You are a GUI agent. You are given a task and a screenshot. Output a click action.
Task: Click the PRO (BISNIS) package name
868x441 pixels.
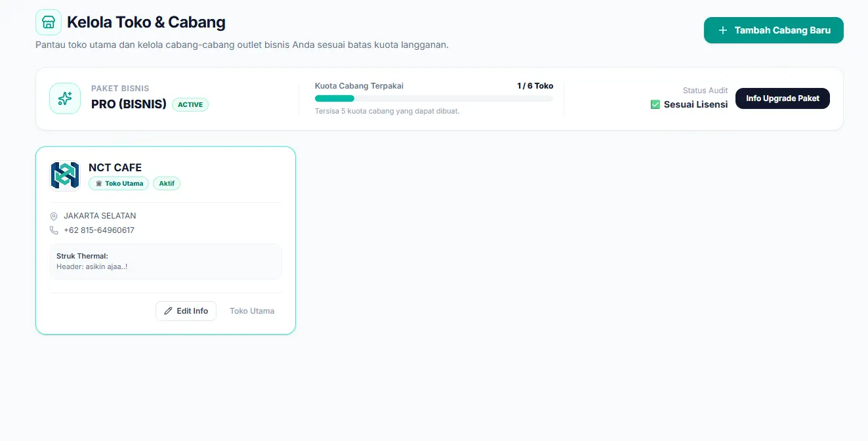(129, 104)
